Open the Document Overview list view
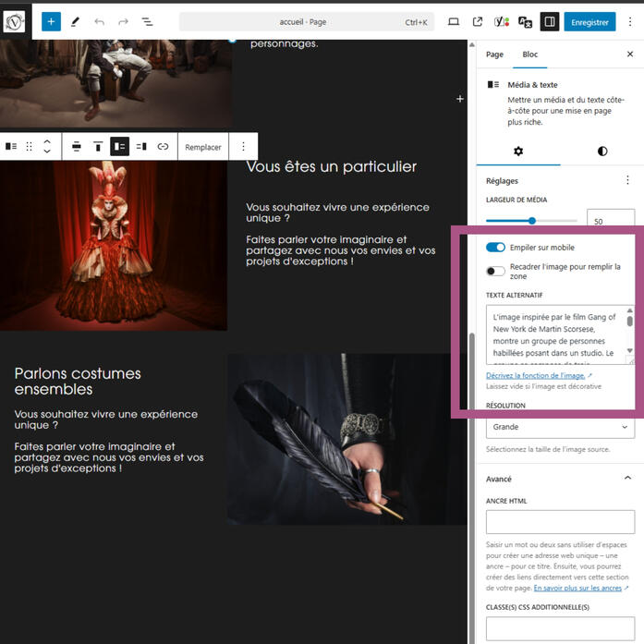 [x=147, y=21]
